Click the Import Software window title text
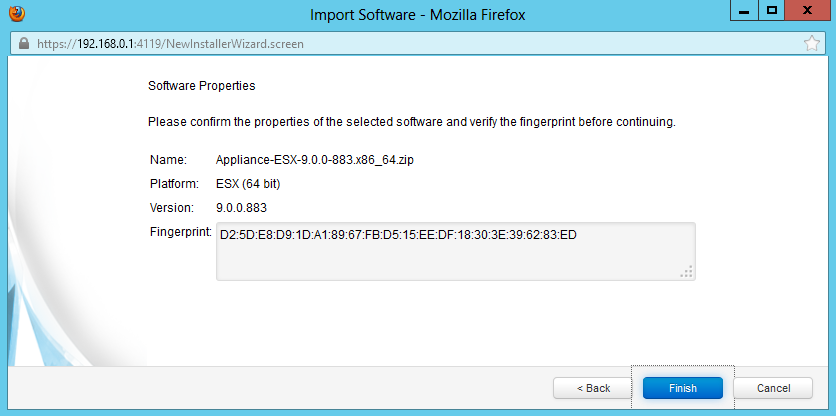The width and height of the screenshot is (836, 416). point(418,15)
